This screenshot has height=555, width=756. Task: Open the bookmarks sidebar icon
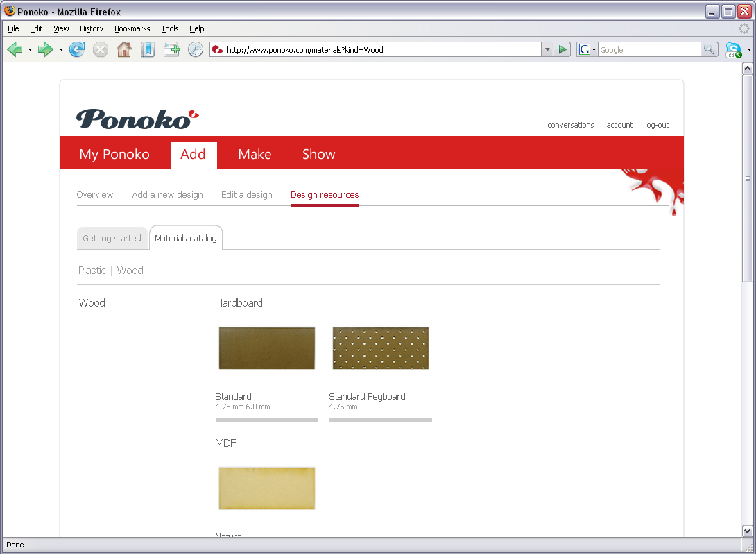147,49
